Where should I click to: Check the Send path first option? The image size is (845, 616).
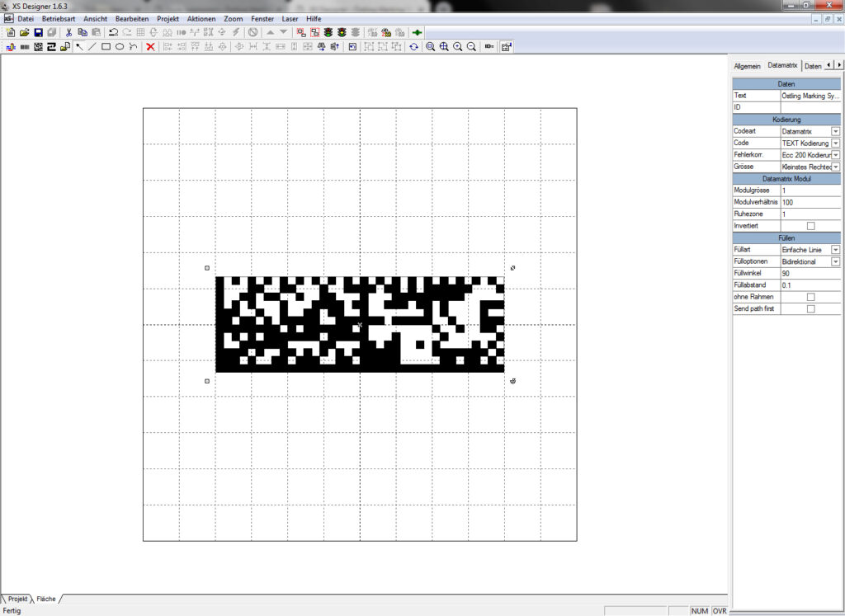pyautogui.click(x=810, y=308)
